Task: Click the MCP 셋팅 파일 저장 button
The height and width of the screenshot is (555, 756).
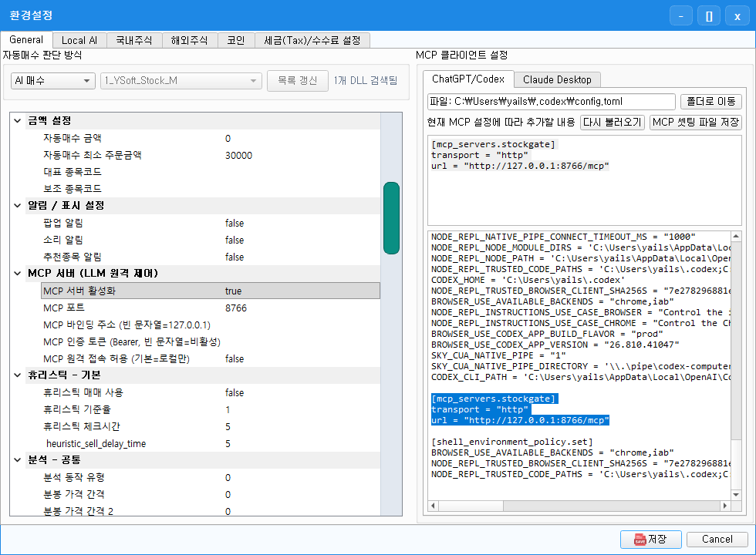Action: click(695, 123)
